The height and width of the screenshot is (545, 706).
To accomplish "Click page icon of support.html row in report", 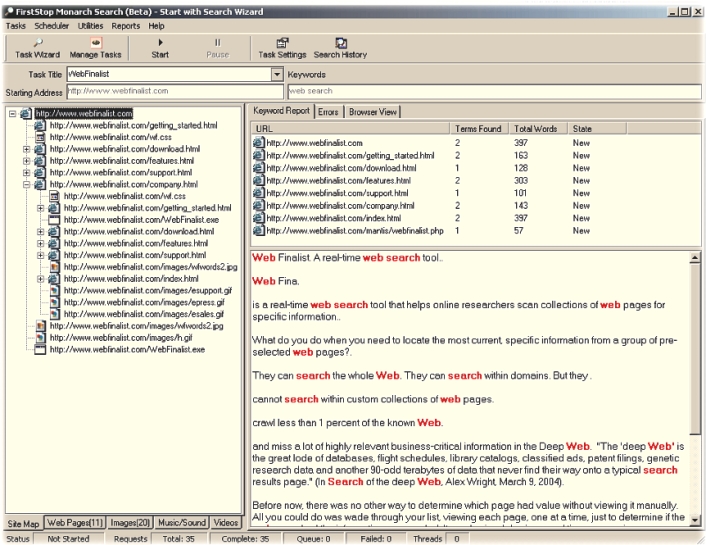I will (x=258, y=193).
